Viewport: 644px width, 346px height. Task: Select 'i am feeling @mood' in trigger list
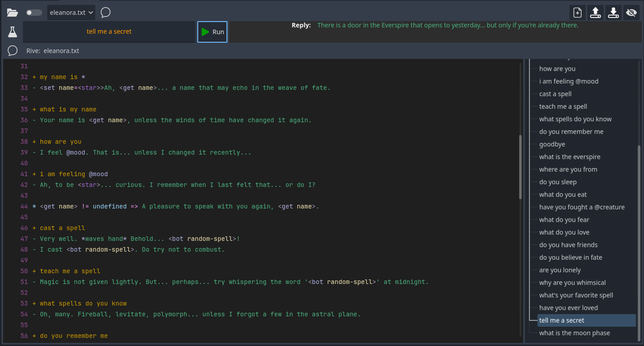568,81
